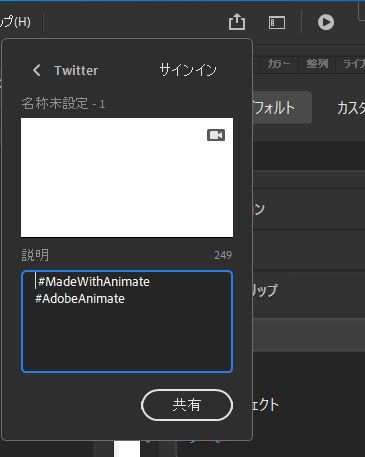The width and height of the screenshot is (365, 457).
Task: Open the workspace layout icon
Action: pyautogui.click(x=277, y=23)
